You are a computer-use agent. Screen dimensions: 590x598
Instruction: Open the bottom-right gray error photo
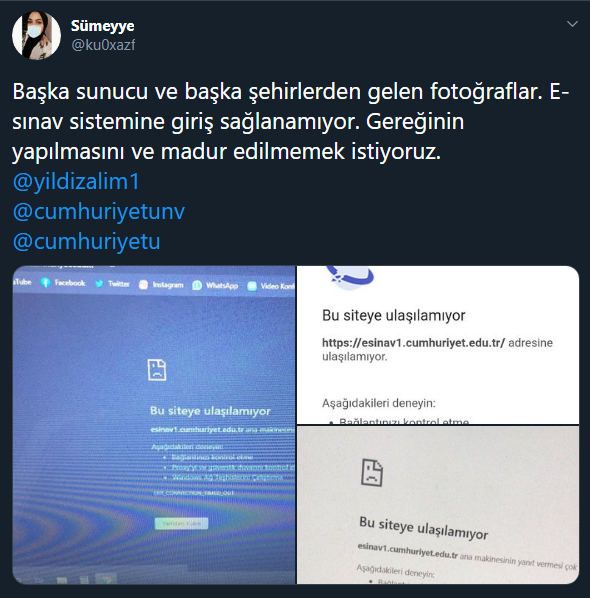pos(438,505)
